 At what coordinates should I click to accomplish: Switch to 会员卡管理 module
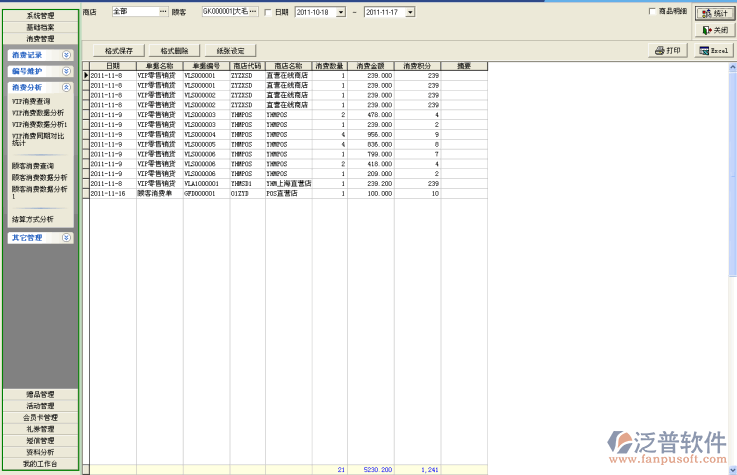tap(41, 417)
